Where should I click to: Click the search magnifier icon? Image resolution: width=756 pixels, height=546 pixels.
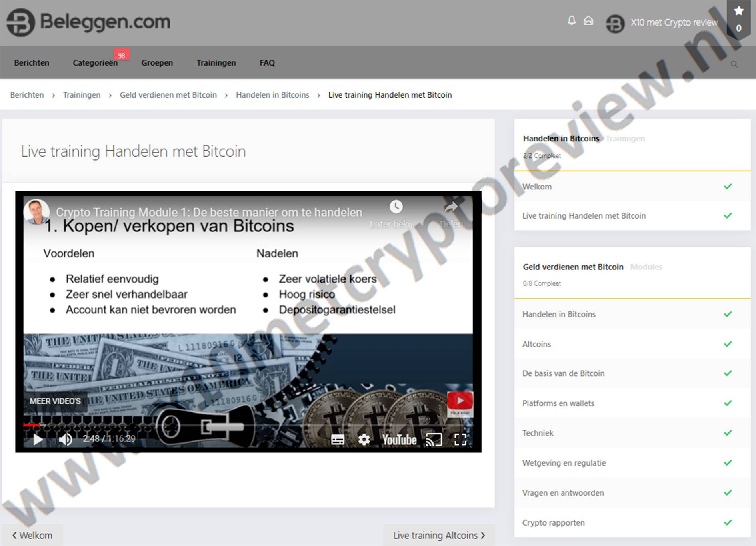(734, 64)
